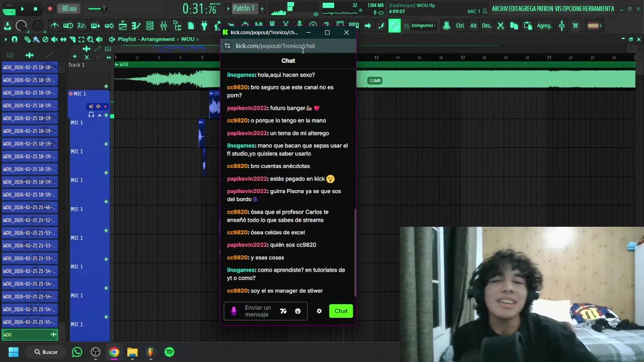Toggle the PAT/SONG mode switch
Image resolution: width=644 pixels, height=362 pixels.
(x=9, y=9)
